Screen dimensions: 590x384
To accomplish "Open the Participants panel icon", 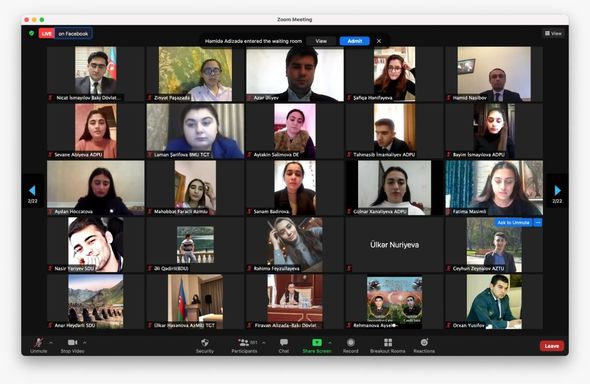I will pos(244,342).
